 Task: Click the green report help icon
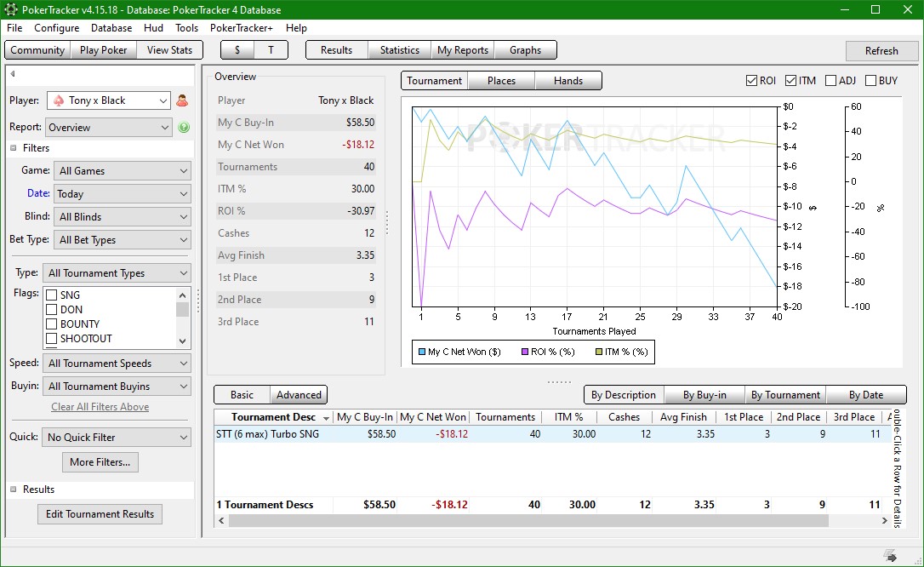tap(184, 128)
